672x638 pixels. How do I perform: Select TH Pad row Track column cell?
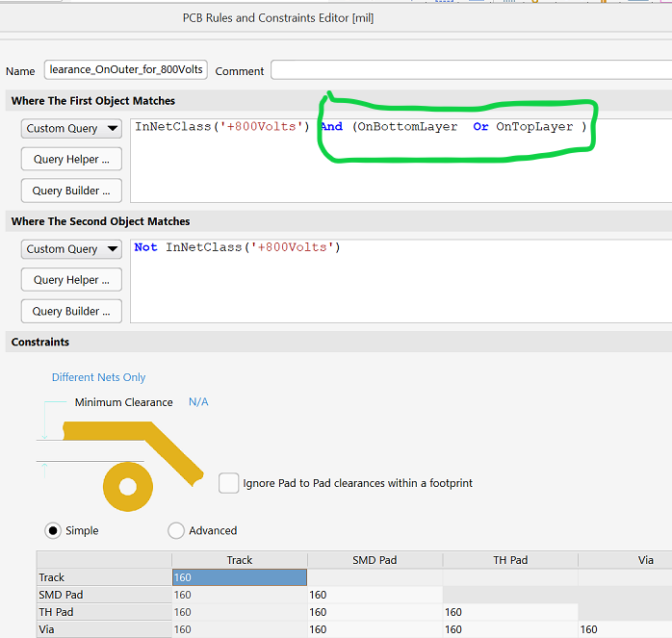point(240,612)
